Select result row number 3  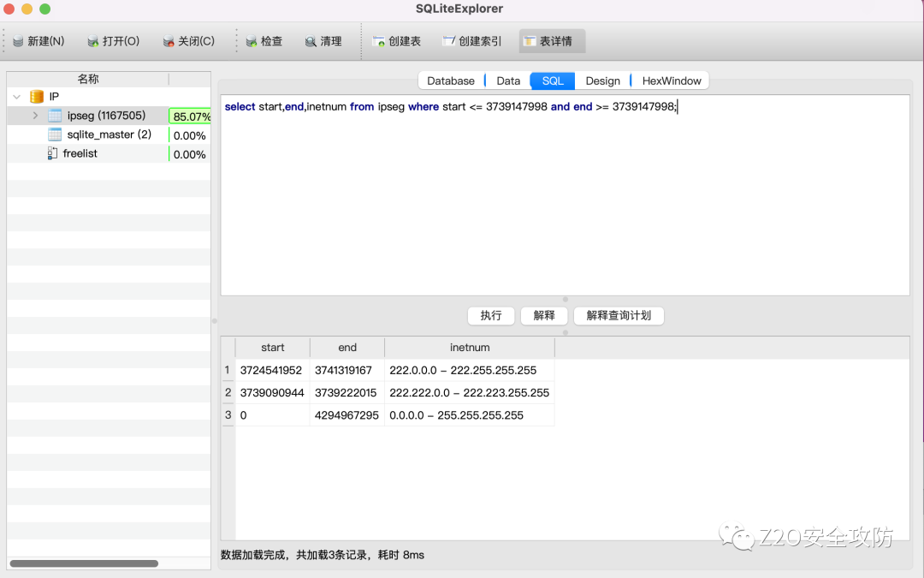click(228, 415)
